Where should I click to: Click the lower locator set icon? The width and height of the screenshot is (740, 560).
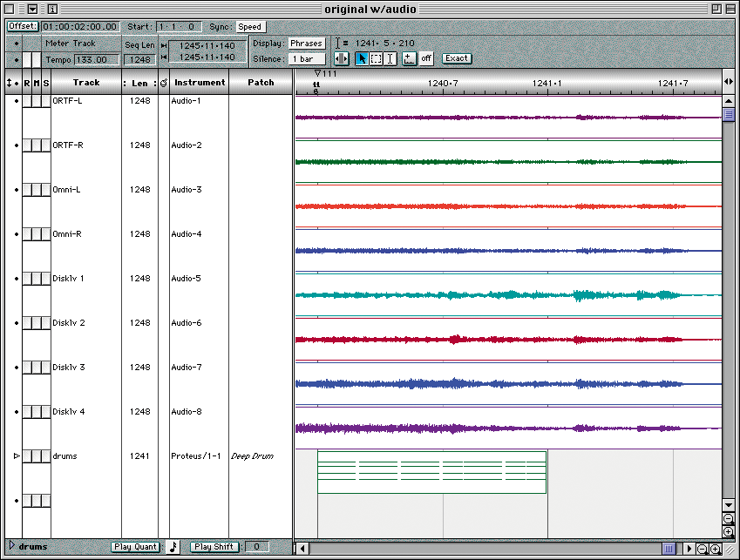click(164, 57)
